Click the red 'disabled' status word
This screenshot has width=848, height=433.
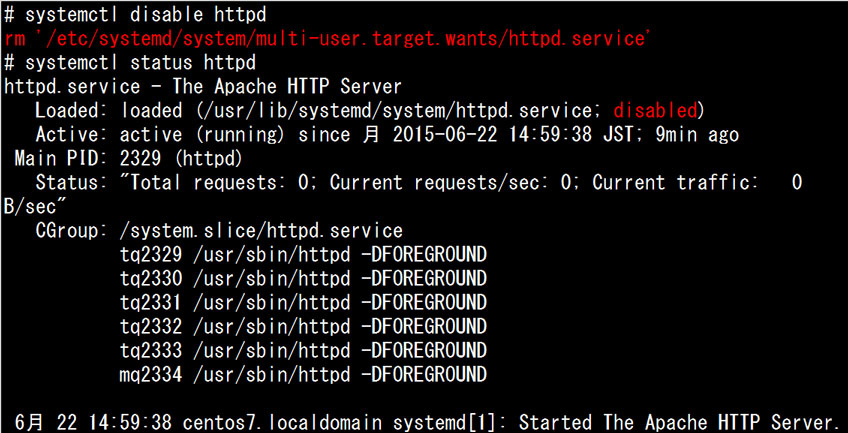[655, 110]
